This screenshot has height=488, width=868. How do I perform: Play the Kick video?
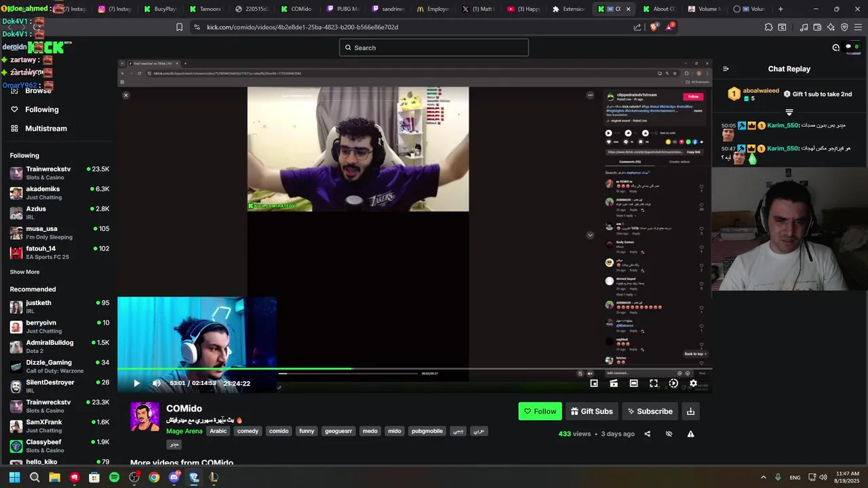136,383
